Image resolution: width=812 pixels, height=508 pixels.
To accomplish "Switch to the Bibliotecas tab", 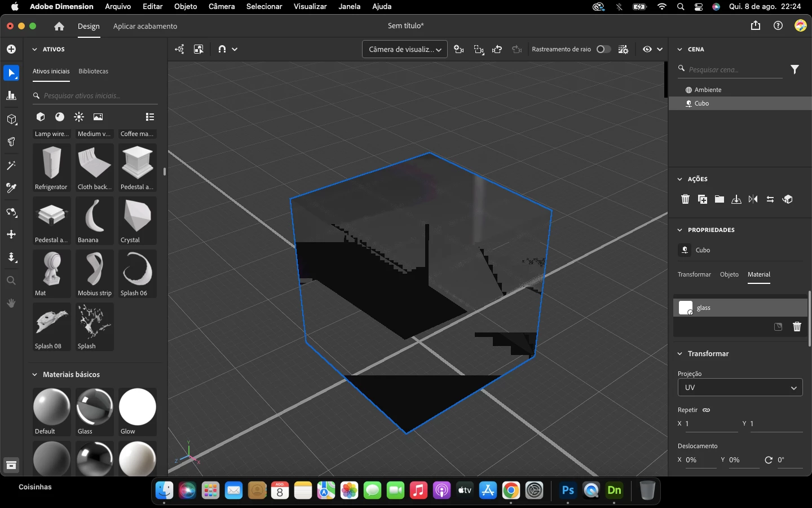I will 93,71.
